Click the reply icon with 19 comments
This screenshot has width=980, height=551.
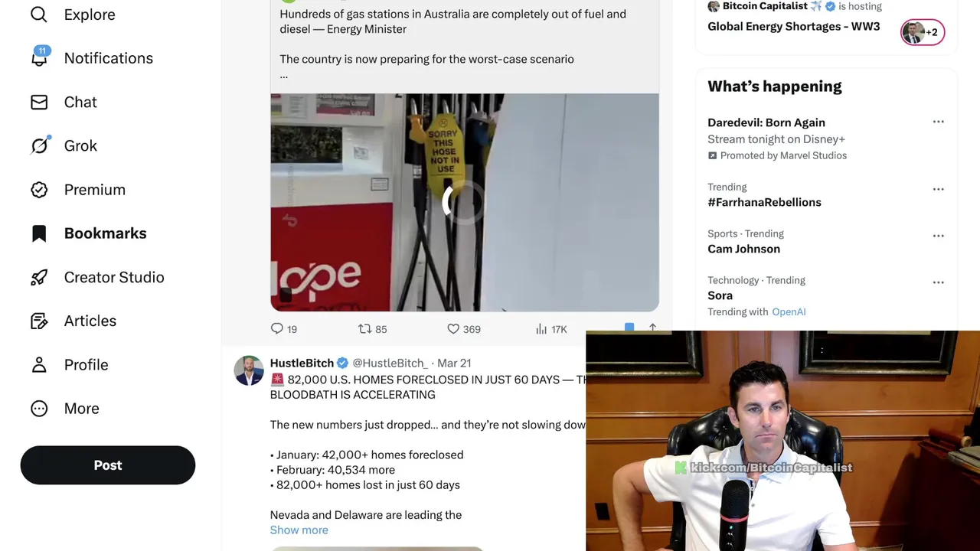coord(277,328)
